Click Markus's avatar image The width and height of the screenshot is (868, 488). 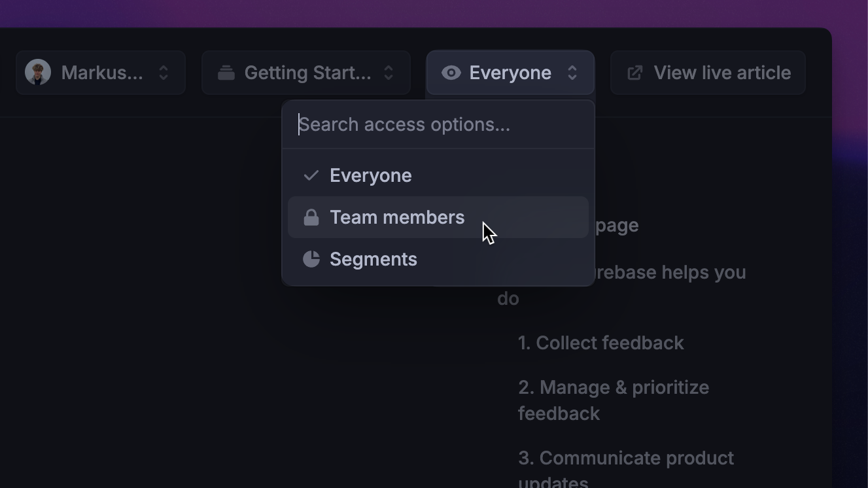39,72
